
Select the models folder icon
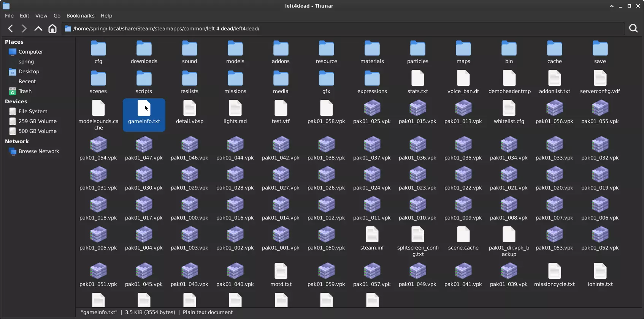235,48
